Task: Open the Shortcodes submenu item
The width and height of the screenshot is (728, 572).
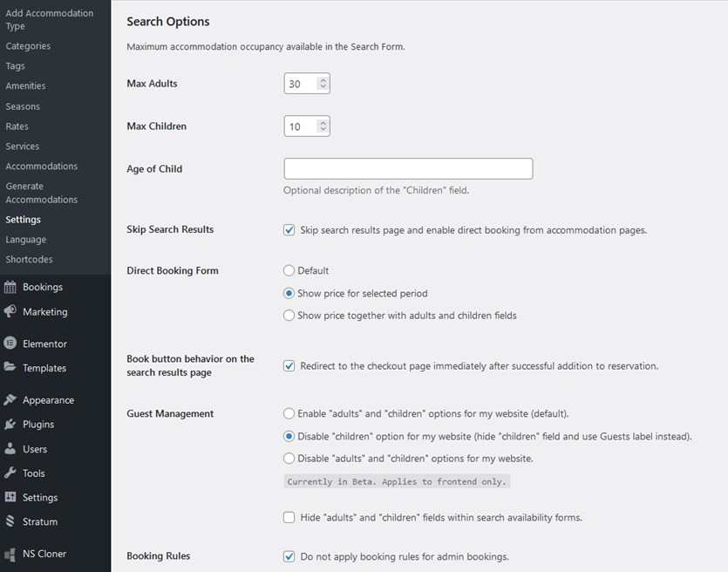Action: coord(29,259)
